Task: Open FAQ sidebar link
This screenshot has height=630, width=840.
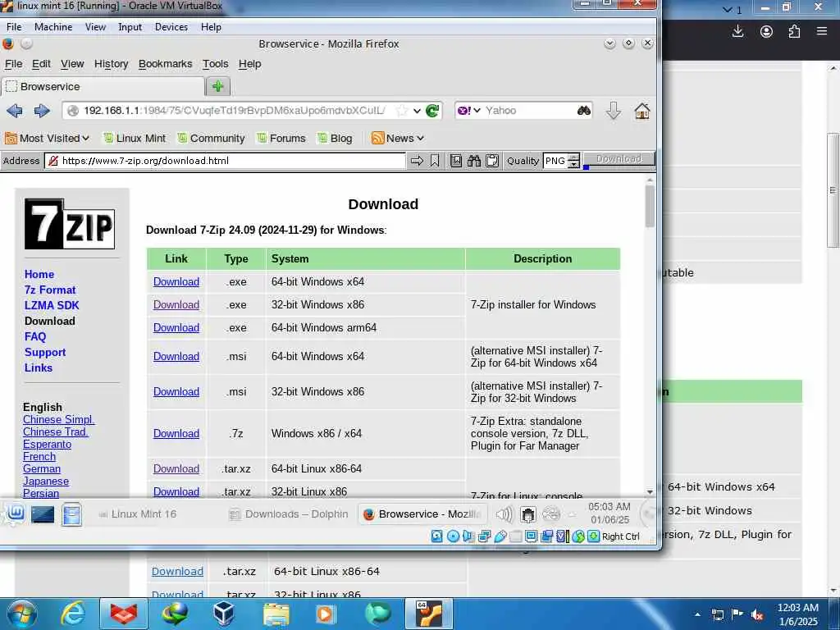Action: [x=35, y=336]
